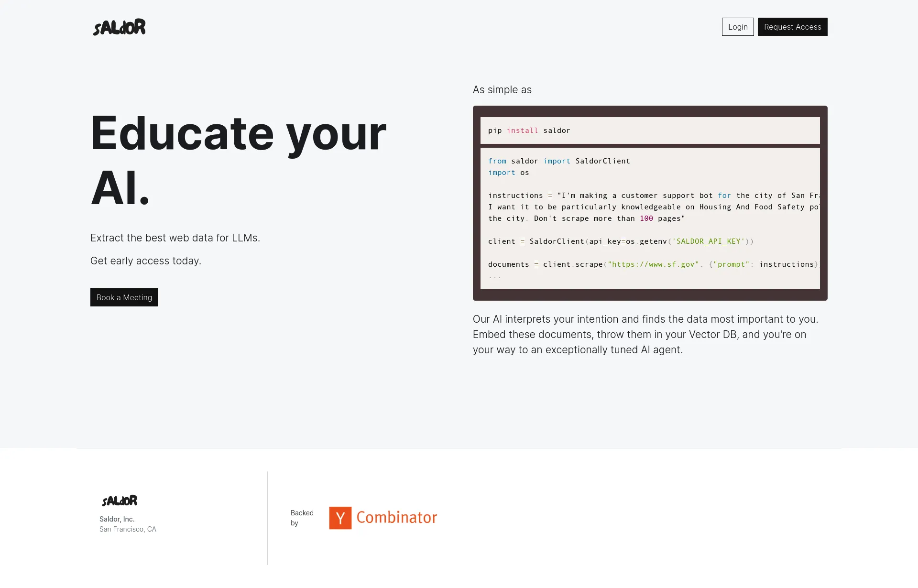Click 'Saldor, Inc.' footer text
This screenshot has height=588, width=918.
tap(117, 519)
